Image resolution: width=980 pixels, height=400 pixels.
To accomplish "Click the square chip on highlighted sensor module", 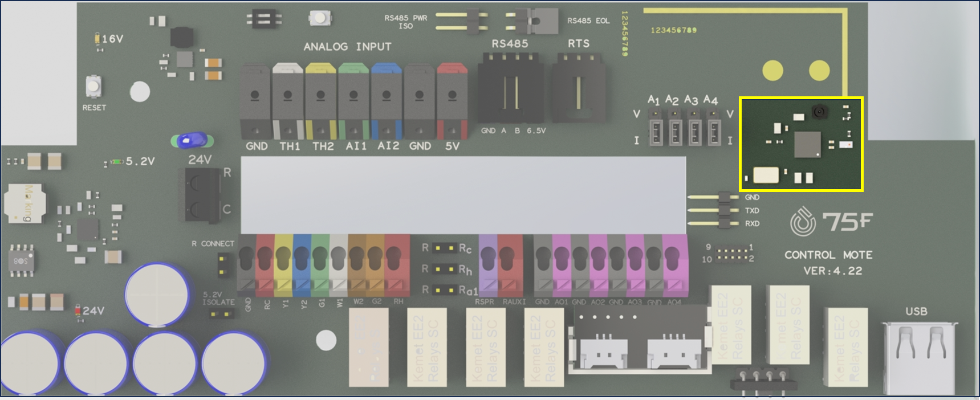I will pyautogui.click(x=807, y=144).
